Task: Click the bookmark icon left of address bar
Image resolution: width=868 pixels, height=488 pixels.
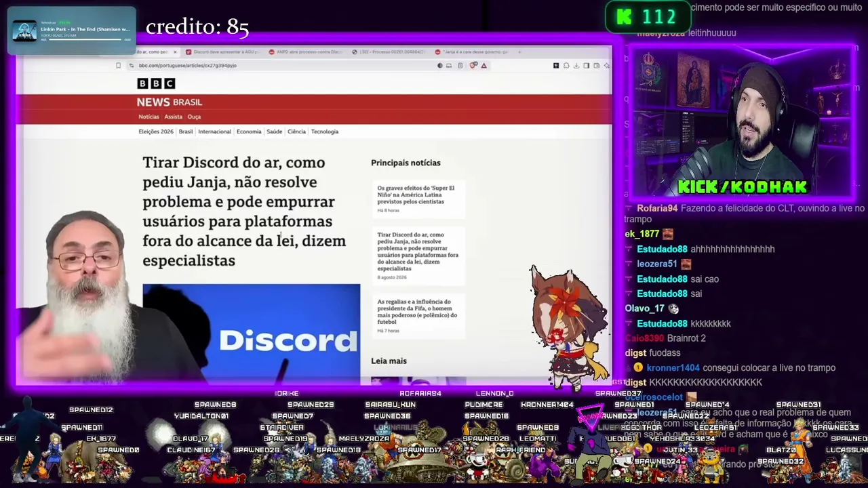Action: click(118, 66)
